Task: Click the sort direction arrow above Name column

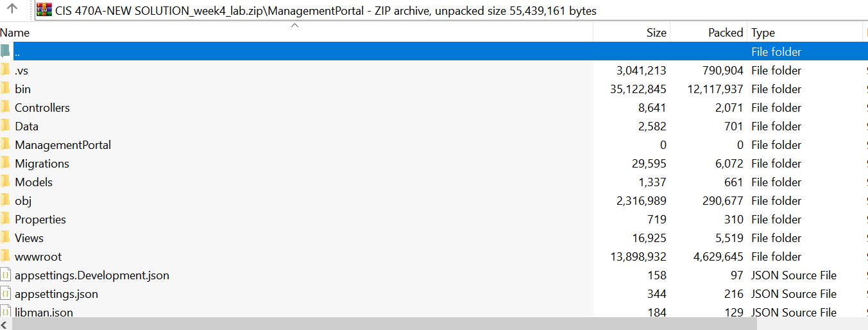Action: click(x=295, y=26)
